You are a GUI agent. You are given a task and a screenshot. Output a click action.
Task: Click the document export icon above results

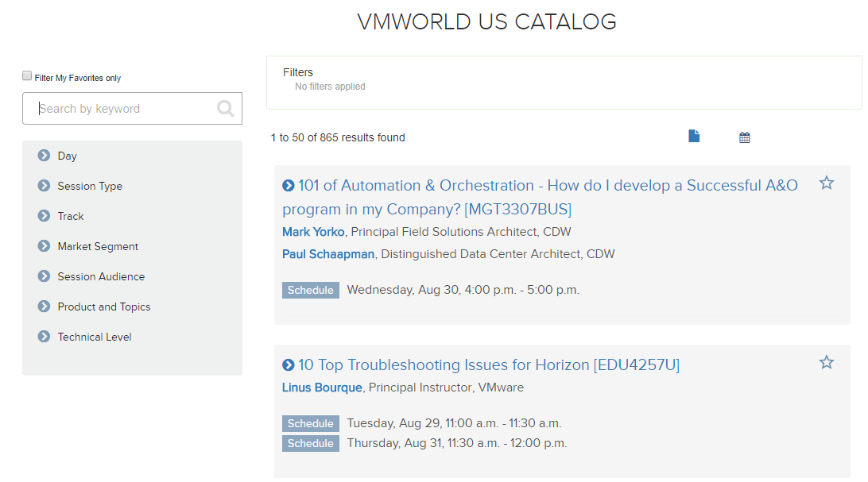point(694,137)
